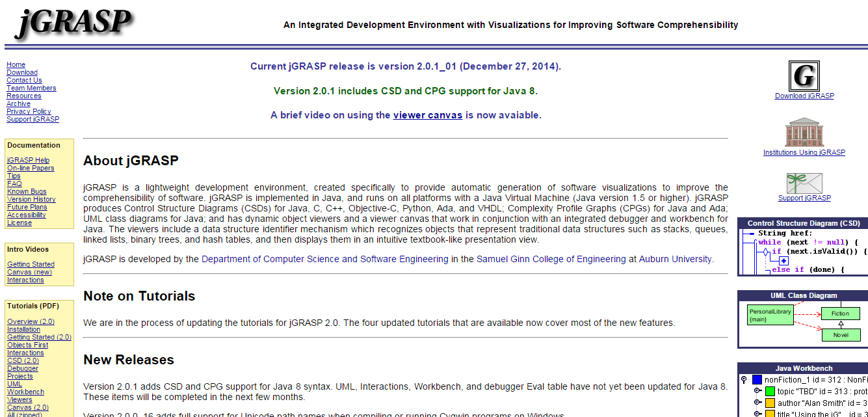Open Institutions Using jGRASP link
868x417 pixels.
804,153
